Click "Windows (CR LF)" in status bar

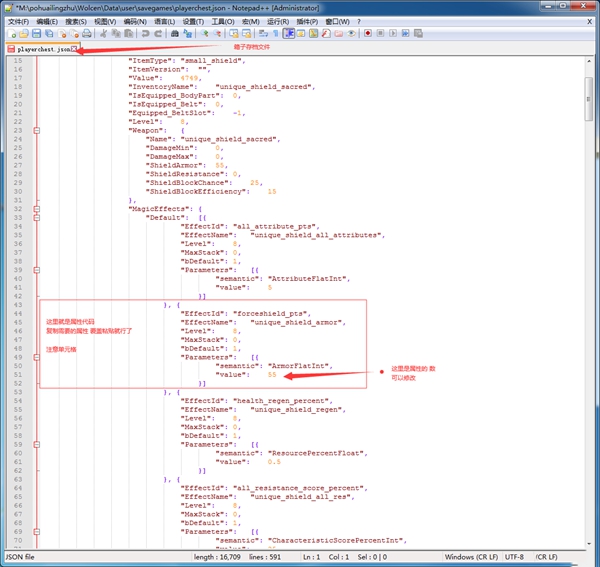(x=471, y=557)
